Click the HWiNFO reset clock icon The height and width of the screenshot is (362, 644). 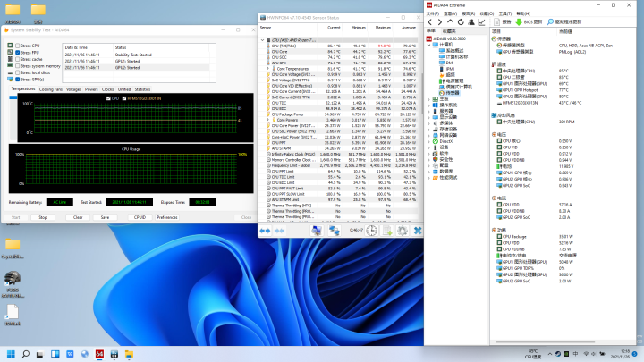tap(374, 231)
